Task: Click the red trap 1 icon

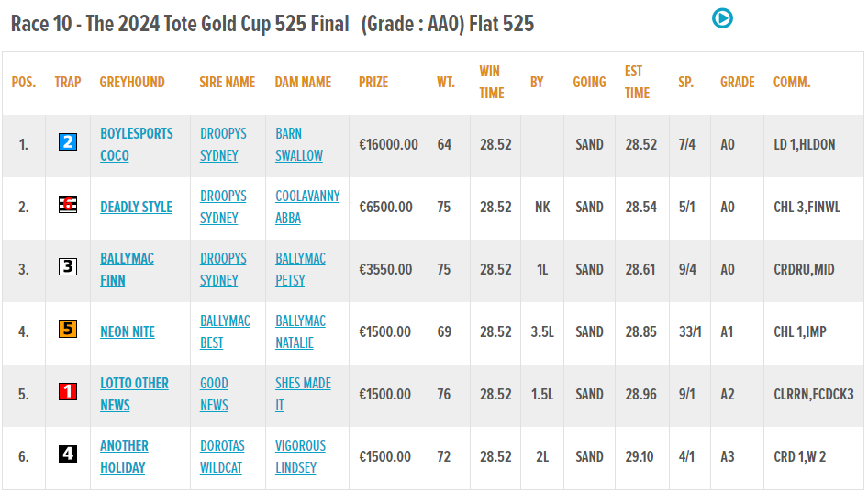Action: (x=68, y=392)
